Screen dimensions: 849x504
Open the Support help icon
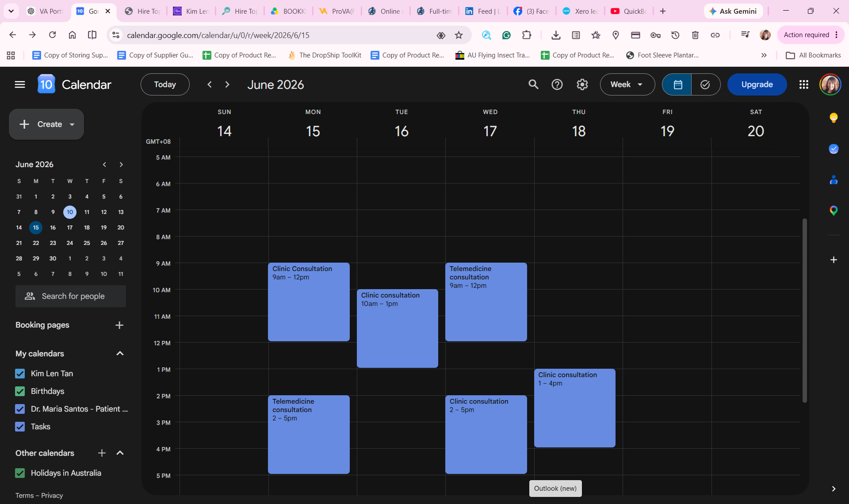557,84
